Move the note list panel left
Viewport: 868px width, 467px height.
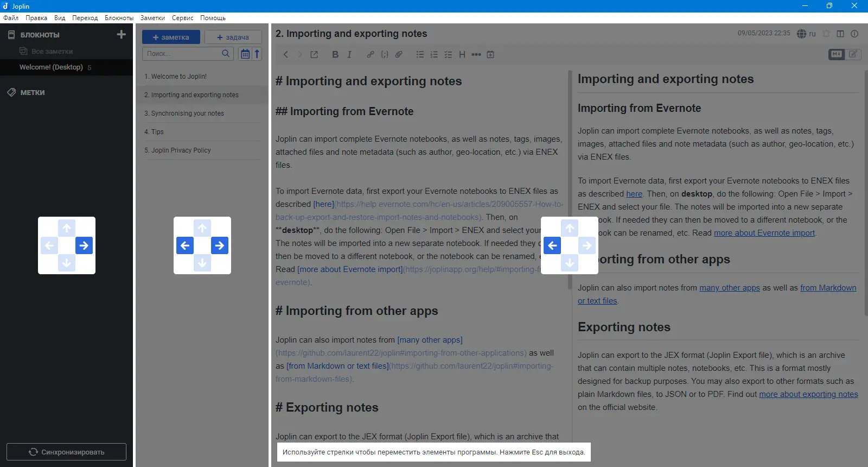pos(185,245)
